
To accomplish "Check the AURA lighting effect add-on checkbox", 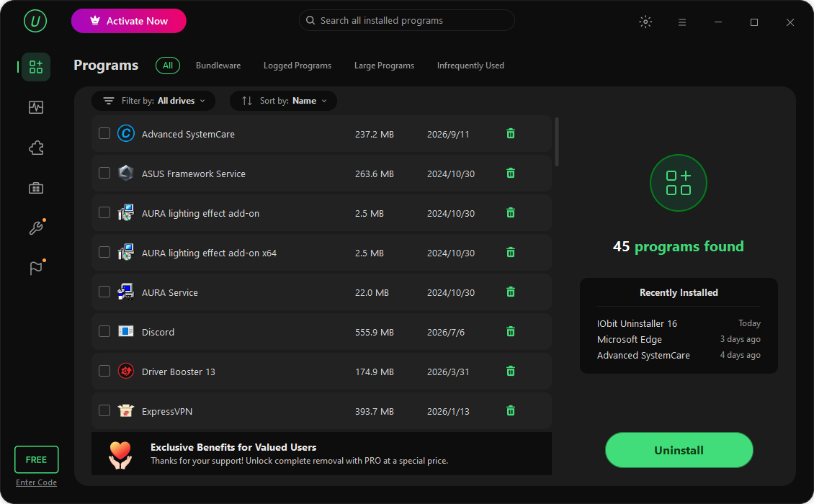I will [104, 212].
